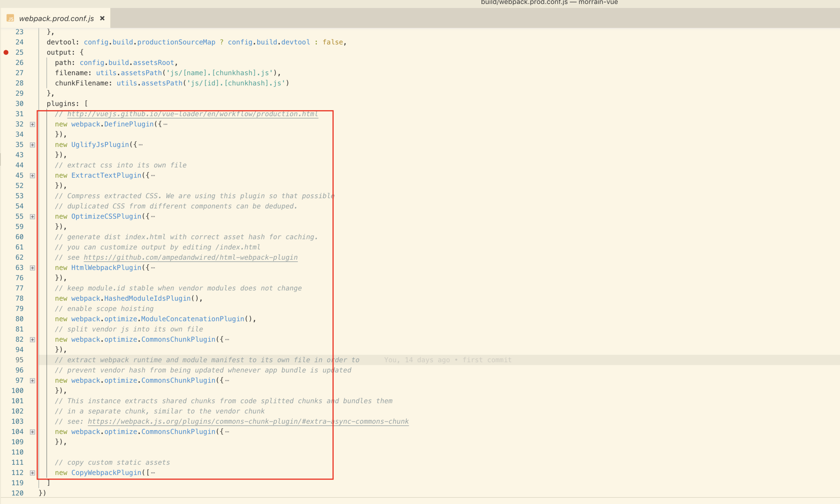Select the webpack.prod.conf.js tab
Screen dimensions: 840x504
[56, 18]
